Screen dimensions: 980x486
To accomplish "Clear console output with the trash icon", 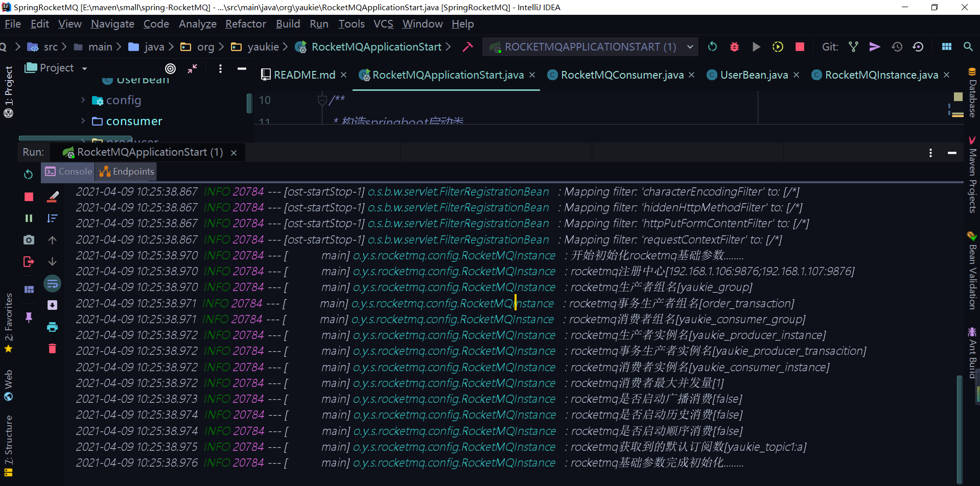I will click(52, 349).
